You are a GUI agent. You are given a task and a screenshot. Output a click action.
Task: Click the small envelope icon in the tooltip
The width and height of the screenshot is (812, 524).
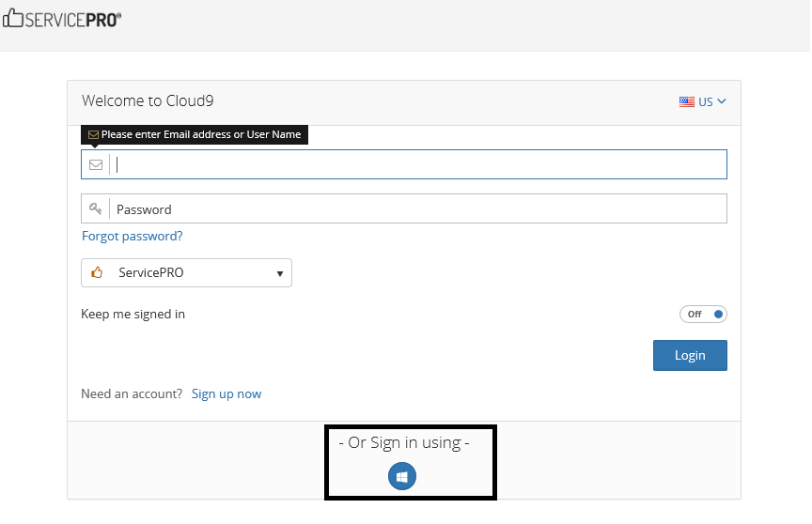point(93,135)
